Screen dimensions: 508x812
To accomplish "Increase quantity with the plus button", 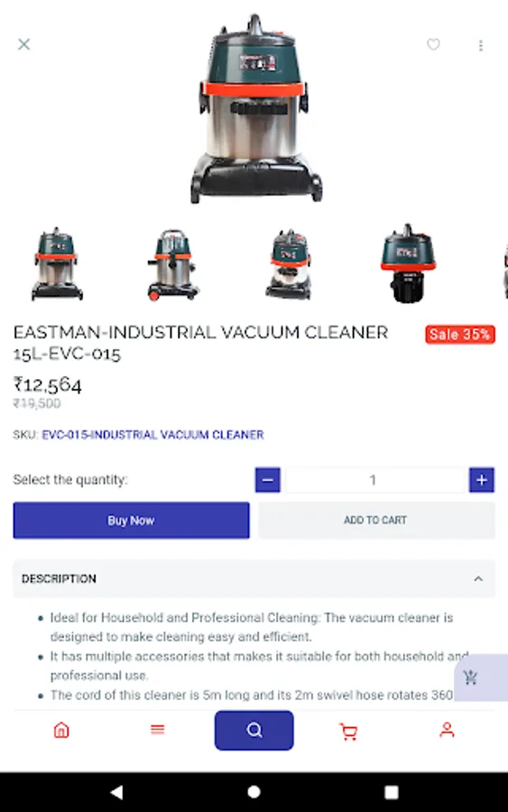I will pos(482,480).
